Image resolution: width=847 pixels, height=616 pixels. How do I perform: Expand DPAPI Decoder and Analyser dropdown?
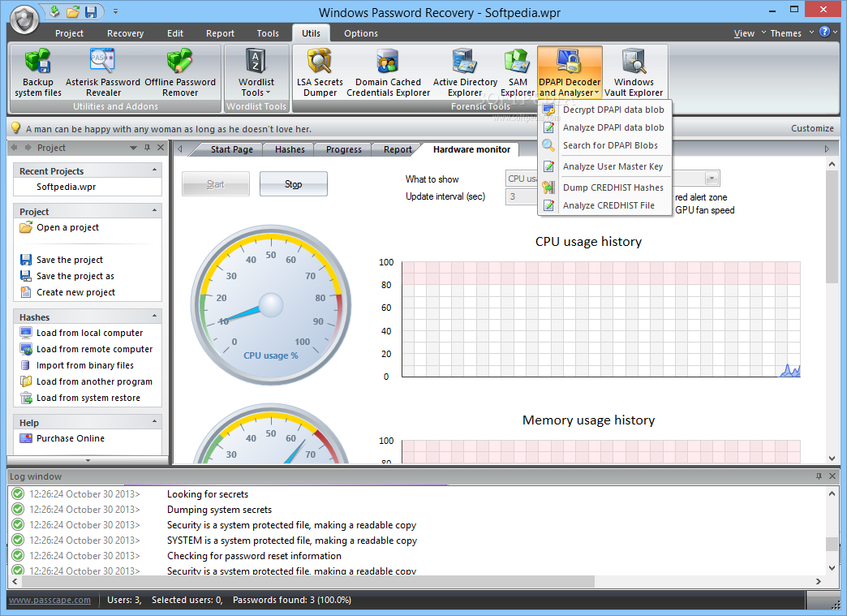click(x=570, y=72)
